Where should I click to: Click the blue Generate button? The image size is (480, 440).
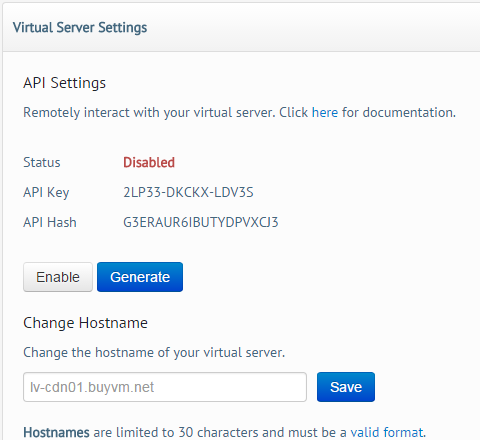pyautogui.click(x=140, y=277)
